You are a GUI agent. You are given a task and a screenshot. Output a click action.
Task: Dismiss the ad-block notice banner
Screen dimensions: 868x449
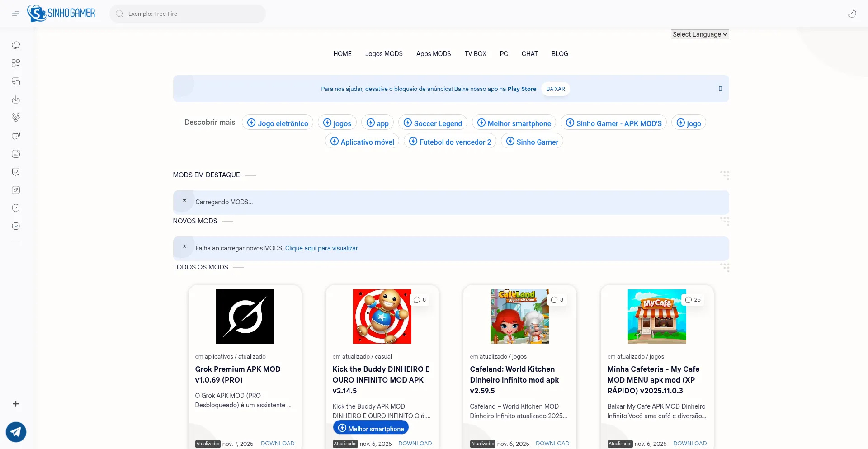(720, 89)
